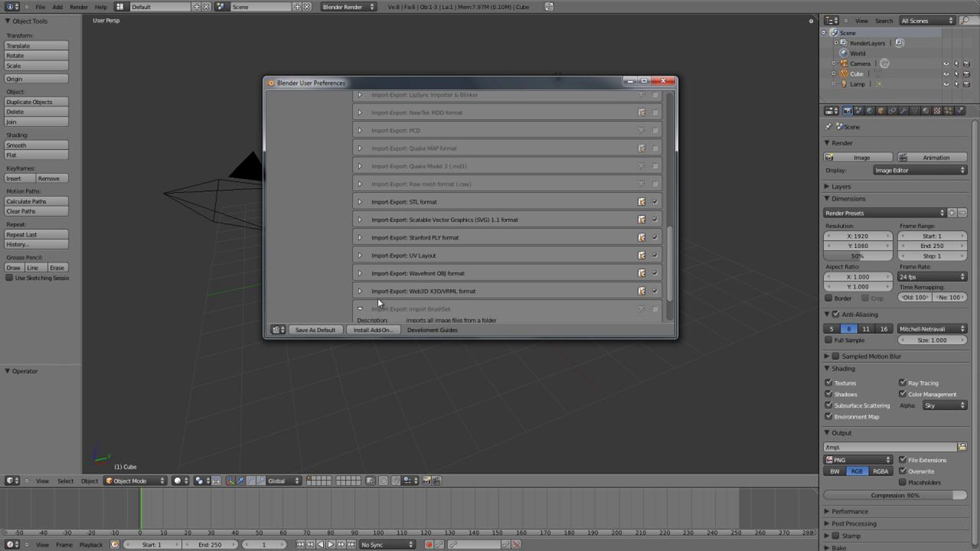Click the outliner search magnifier icon

click(x=964, y=20)
